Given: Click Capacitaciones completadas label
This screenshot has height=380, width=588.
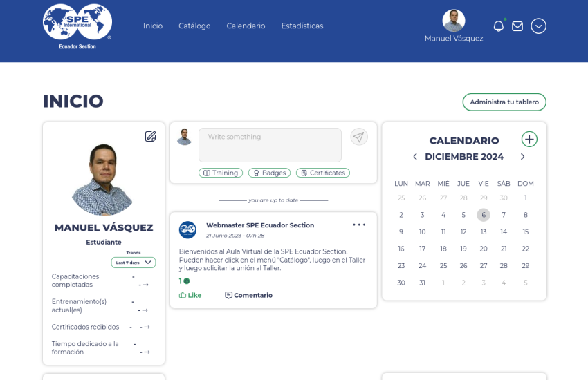Looking at the screenshot, I should (75, 281).
